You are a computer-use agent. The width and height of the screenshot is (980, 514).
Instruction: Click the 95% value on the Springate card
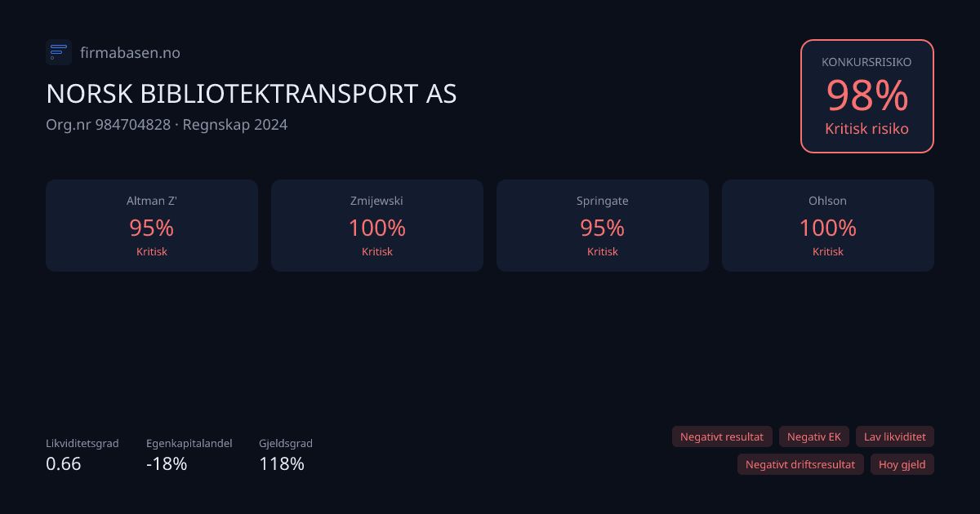[x=602, y=228]
